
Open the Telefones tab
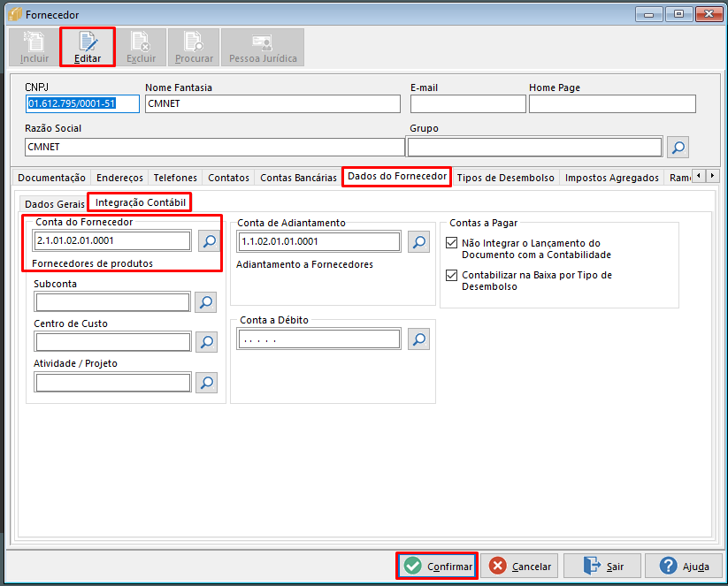pyautogui.click(x=175, y=178)
